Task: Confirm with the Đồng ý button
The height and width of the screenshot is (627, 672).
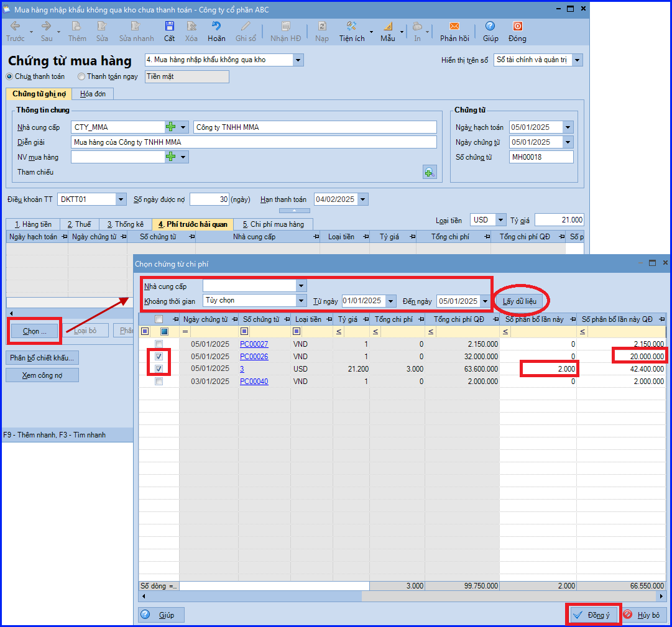Action: pos(592,615)
